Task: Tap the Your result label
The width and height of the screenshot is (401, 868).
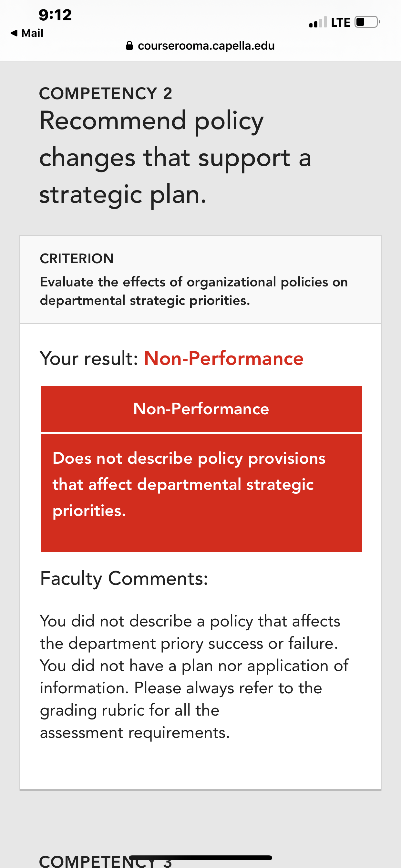Action: point(89,358)
